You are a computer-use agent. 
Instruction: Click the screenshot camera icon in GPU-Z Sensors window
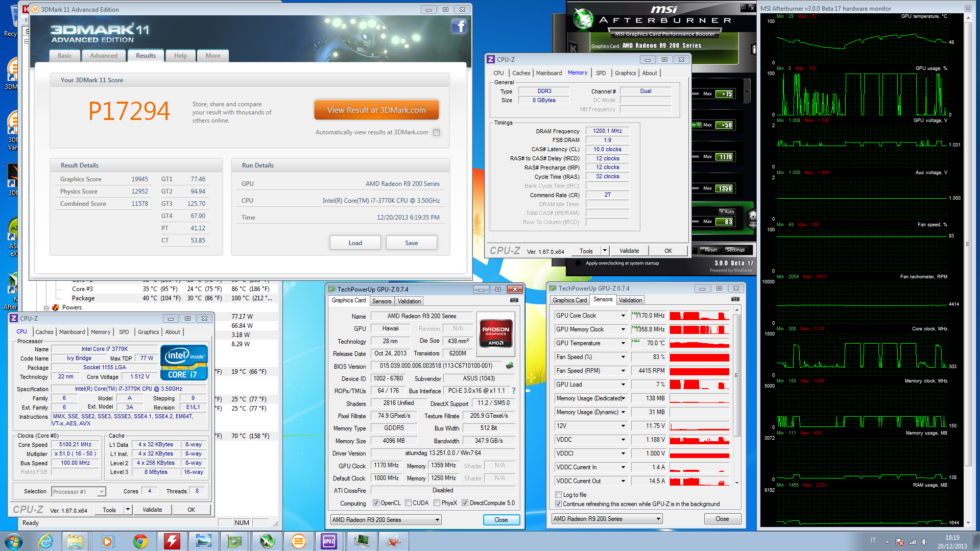point(735,300)
